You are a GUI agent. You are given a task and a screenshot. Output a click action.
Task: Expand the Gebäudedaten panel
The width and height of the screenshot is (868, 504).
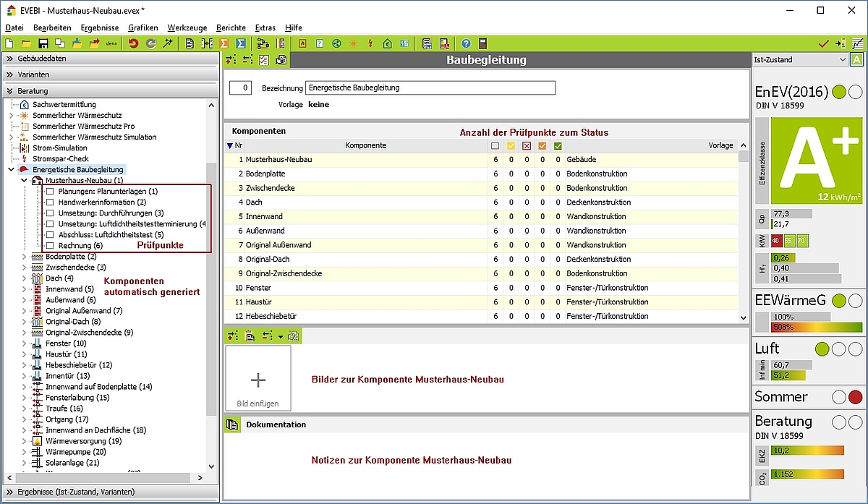pos(109,58)
